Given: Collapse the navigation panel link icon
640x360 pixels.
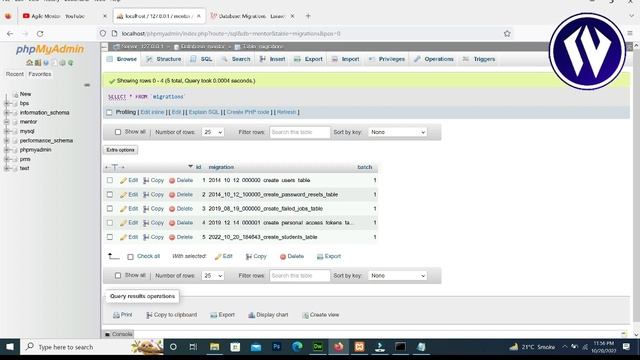Looking at the screenshot, I should point(87,85).
